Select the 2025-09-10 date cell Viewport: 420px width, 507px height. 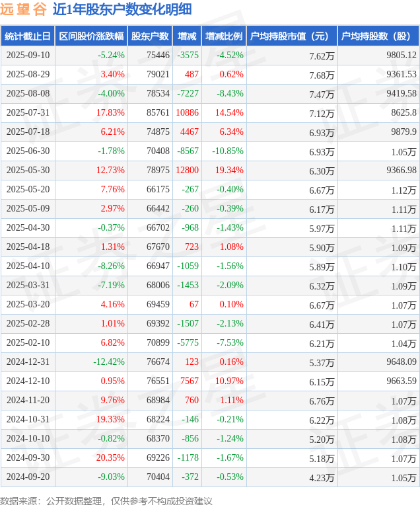(x=27, y=56)
